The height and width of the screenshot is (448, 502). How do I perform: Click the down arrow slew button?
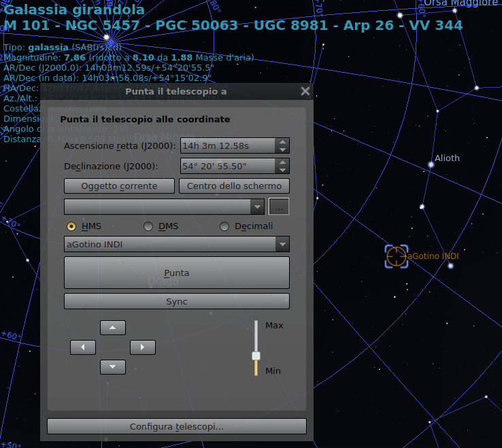(113, 367)
